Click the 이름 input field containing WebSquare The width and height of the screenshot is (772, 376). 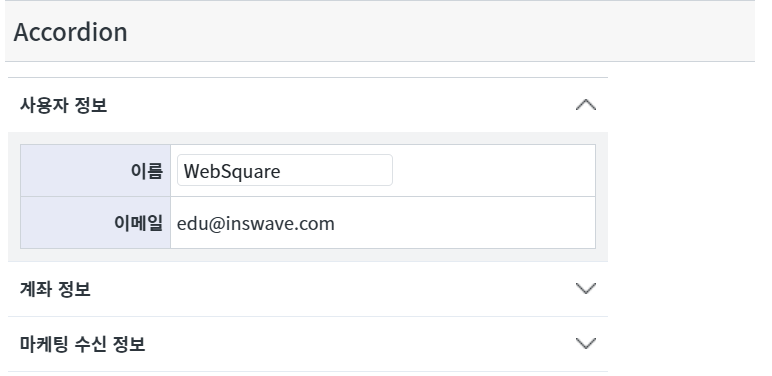coord(285,170)
